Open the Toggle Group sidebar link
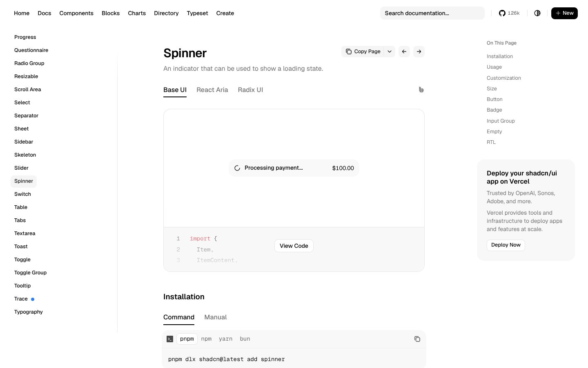This screenshot has height=368, width=588. (x=30, y=273)
